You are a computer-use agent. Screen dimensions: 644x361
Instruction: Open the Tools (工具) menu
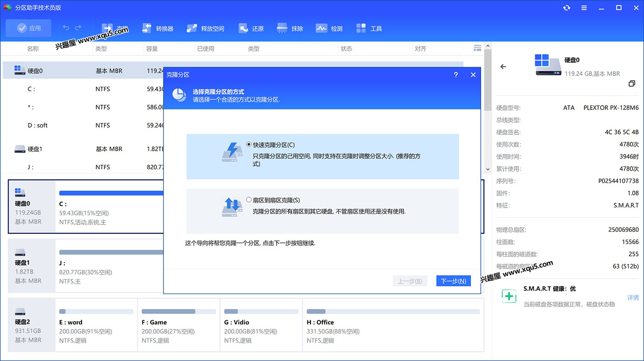[369, 28]
